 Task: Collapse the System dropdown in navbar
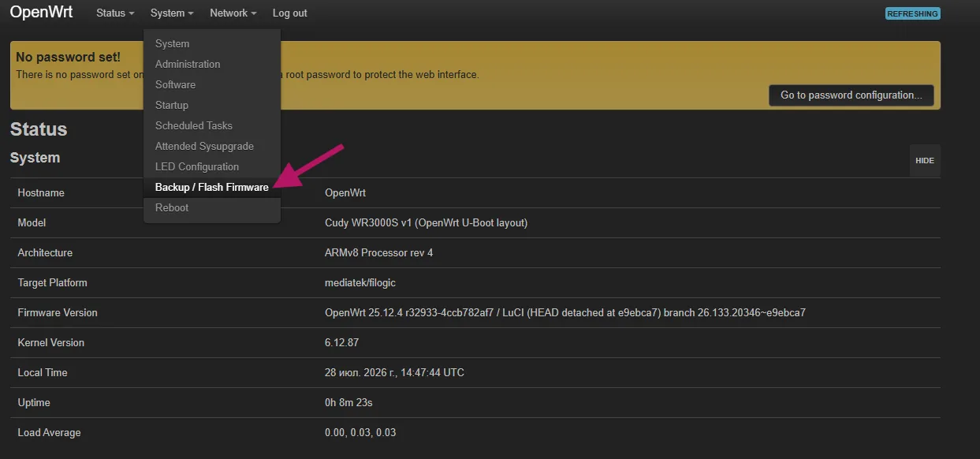(x=172, y=13)
